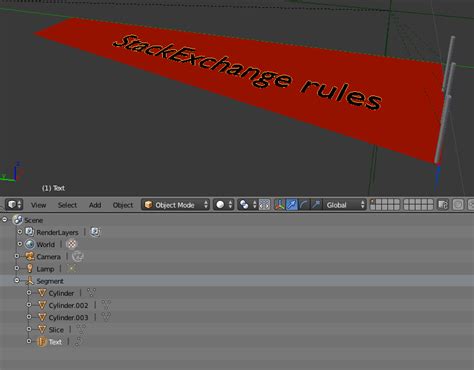This screenshot has width=474, height=370.
Task: Toggle the 3D manipulator widget
Action: (280, 205)
